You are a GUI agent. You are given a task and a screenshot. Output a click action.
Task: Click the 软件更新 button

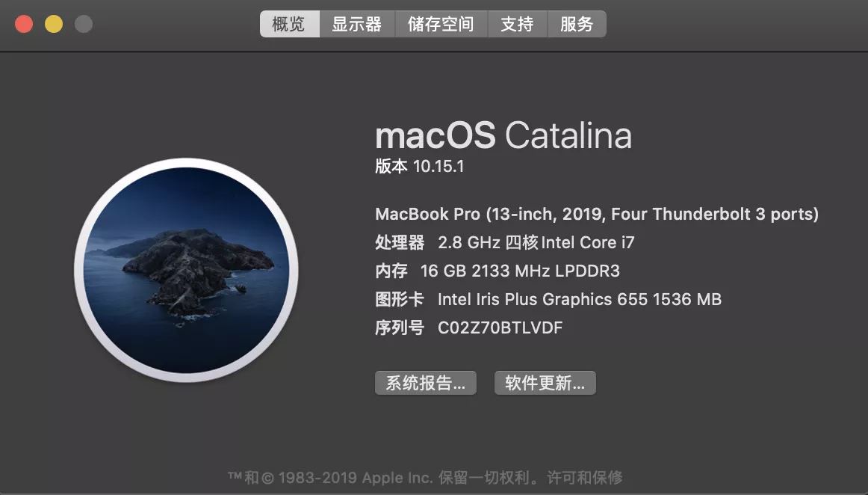pyautogui.click(x=545, y=383)
